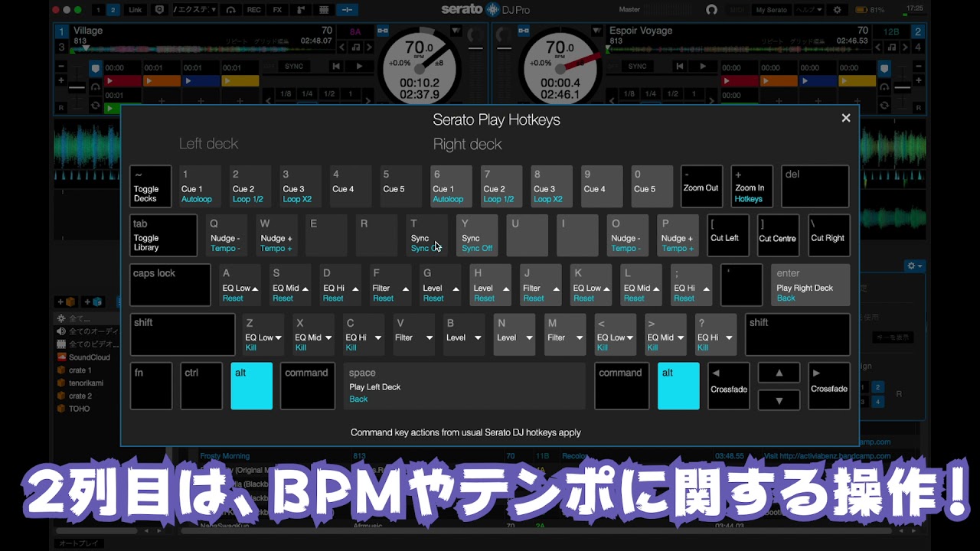Screen dimensions: 980x551
Task: Toggle the FX panel
Action: point(277,10)
